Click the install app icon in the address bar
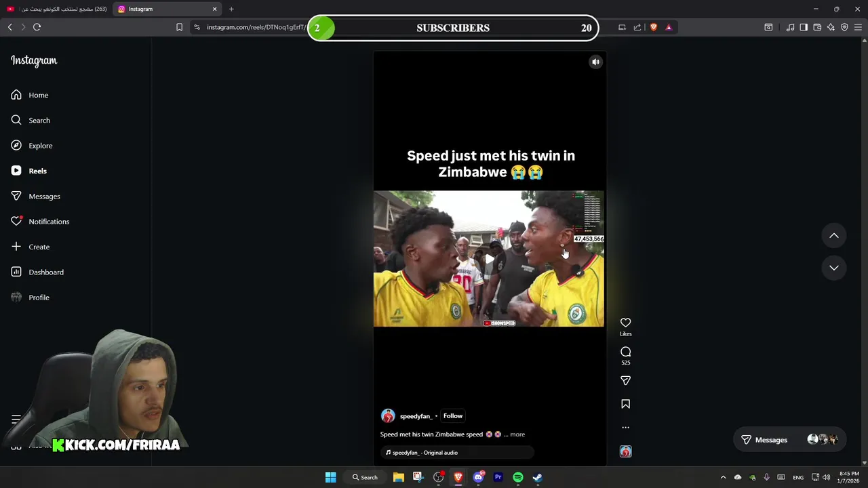This screenshot has height=488, width=868. pyautogui.click(x=622, y=27)
